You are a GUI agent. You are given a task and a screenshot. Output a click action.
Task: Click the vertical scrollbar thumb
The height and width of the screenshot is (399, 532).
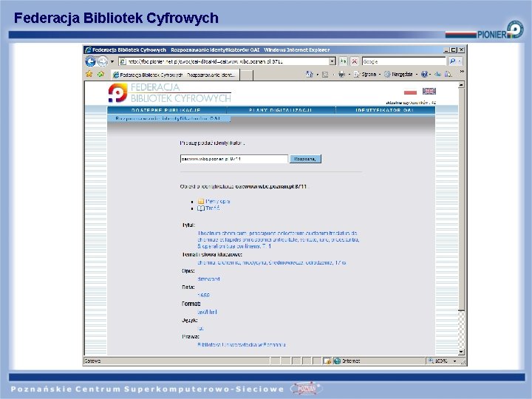tap(461, 199)
